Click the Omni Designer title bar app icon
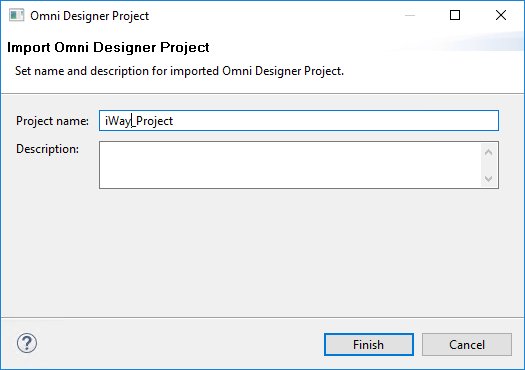The width and height of the screenshot is (525, 370). tap(16, 15)
